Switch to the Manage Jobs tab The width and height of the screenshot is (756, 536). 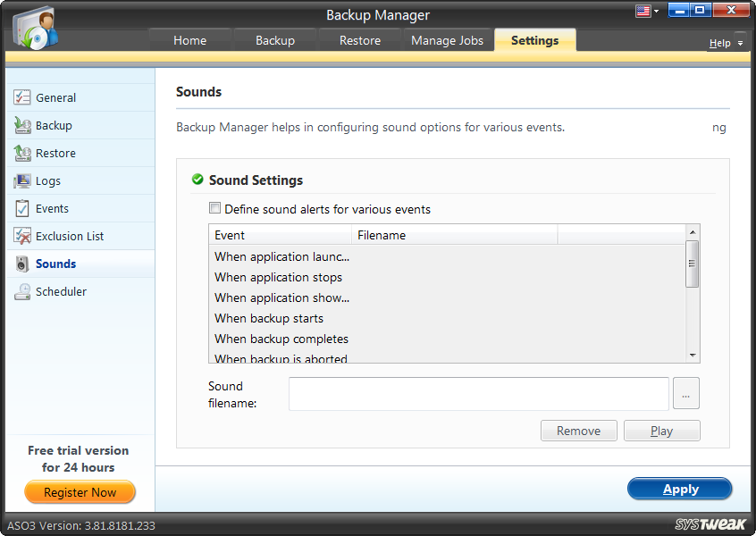click(447, 40)
